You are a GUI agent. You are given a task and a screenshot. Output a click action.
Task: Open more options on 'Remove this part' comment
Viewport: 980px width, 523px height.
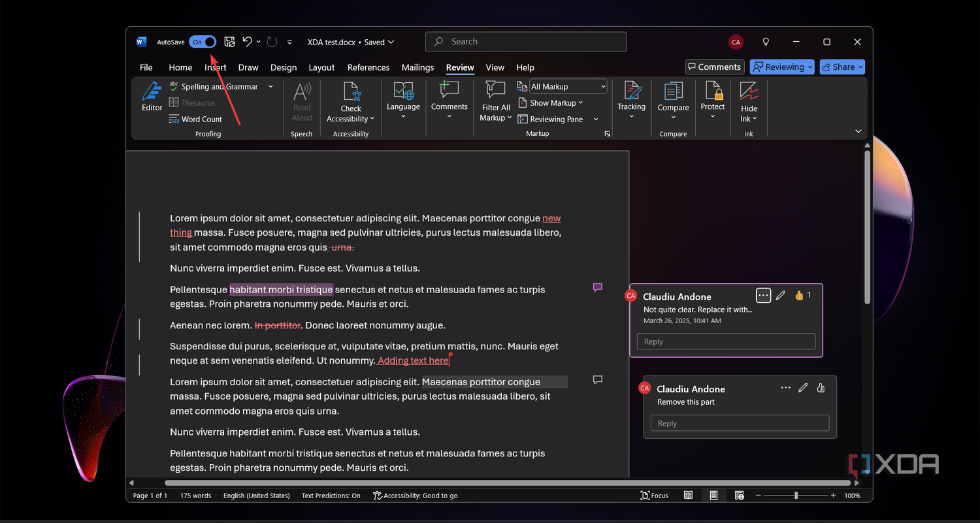pyautogui.click(x=785, y=388)
